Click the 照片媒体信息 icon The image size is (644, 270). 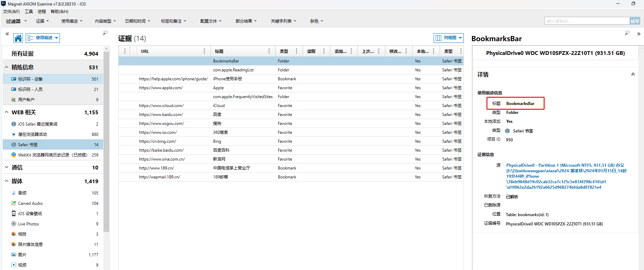14,244
